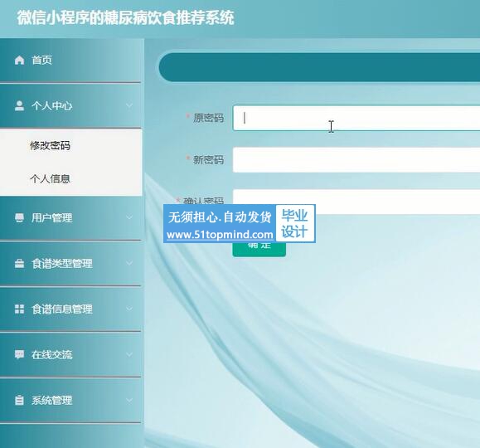The height and width of the screenshot is (448, 480).
Task: Expand the 食谱信息管理 chevron
Action: coord(129,309)
